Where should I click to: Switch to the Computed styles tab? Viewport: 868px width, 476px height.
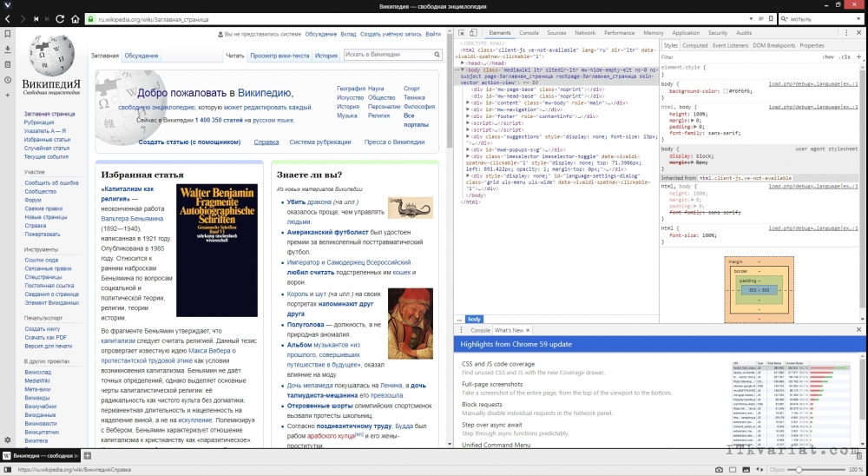[x=694, y=45]
